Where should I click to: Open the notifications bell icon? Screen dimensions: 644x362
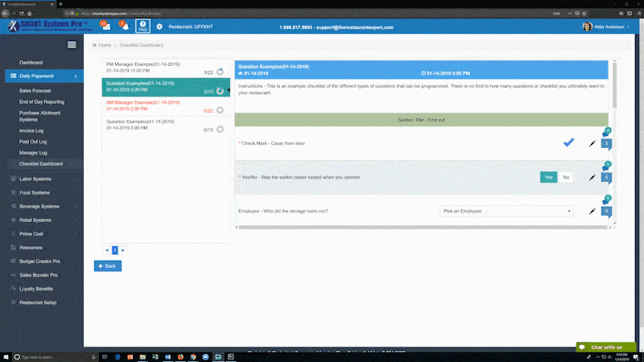pyautogui.click(x=124, y=26)
